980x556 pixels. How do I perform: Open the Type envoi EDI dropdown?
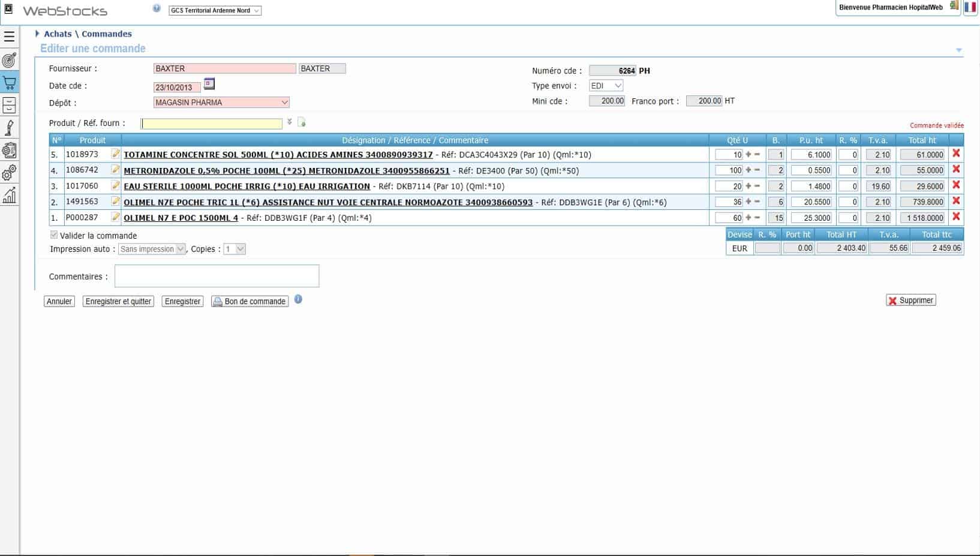click(x=606, y=86)
